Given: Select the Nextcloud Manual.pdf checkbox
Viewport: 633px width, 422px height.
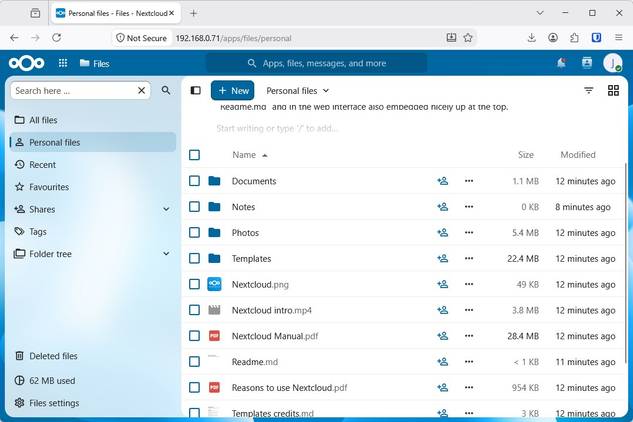Looking at the screenshot, I should (195, 336).
